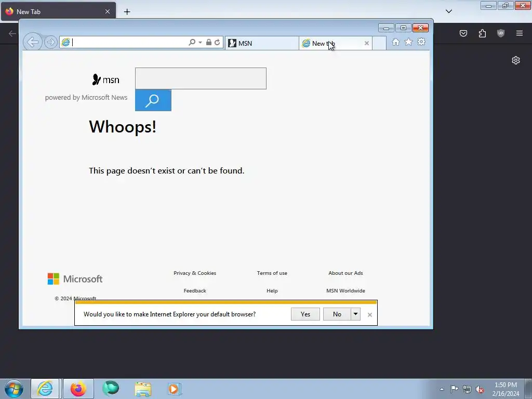Open Favorites star in Internet Explorer
The width and height of the screenshot is (532, 399).
[408, 42]
